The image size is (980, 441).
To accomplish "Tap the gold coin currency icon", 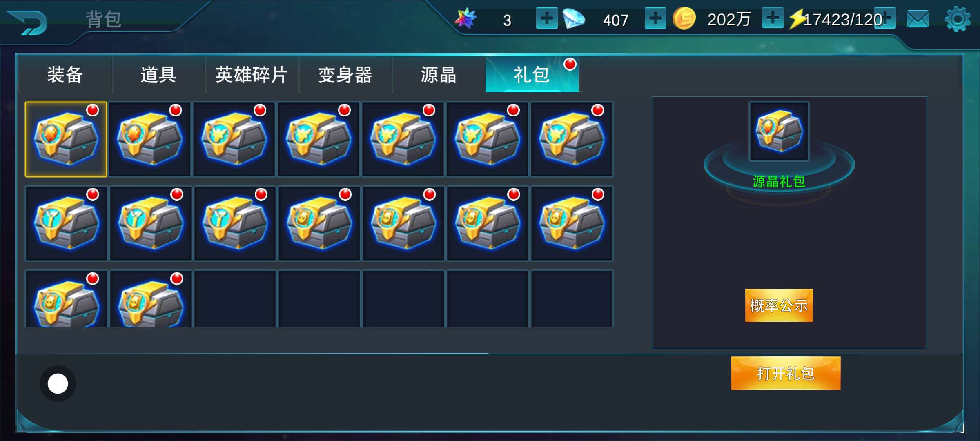I will coord(684,19).
